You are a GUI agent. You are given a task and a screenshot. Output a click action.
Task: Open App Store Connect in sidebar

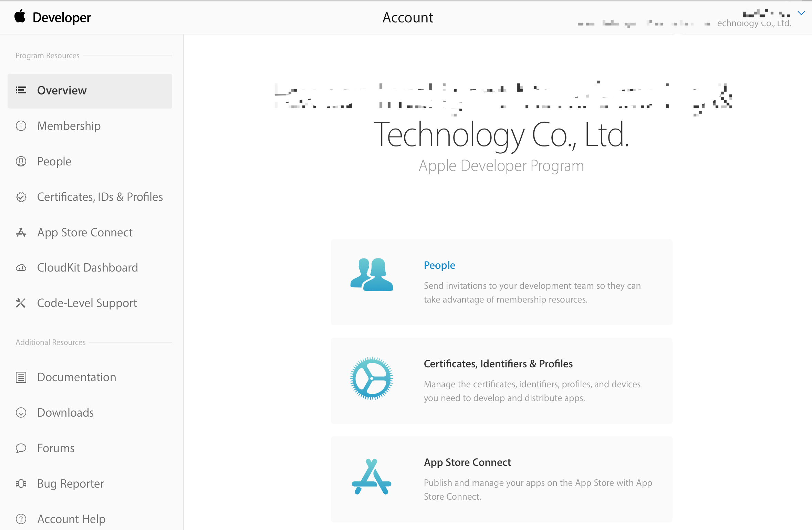85,233
